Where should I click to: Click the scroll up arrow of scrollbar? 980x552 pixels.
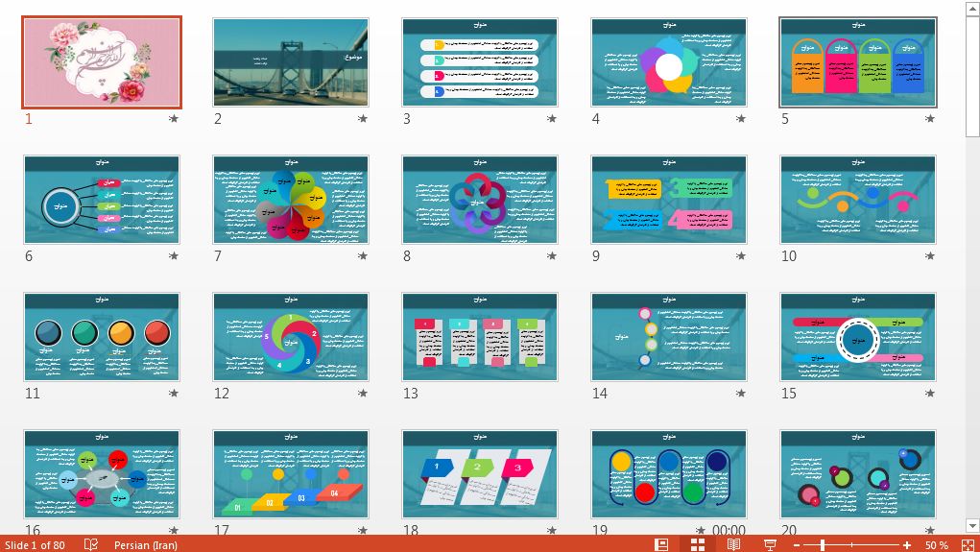click(x=971, y=8)
